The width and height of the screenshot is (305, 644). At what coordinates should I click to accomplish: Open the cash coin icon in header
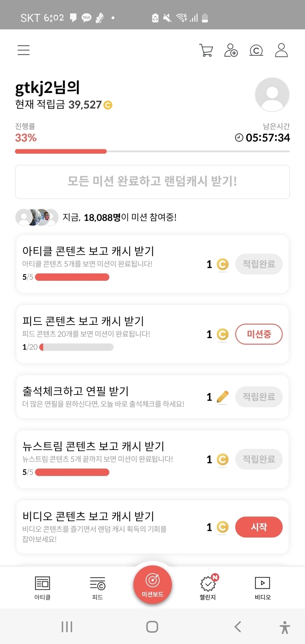click(x=256, y=50)
